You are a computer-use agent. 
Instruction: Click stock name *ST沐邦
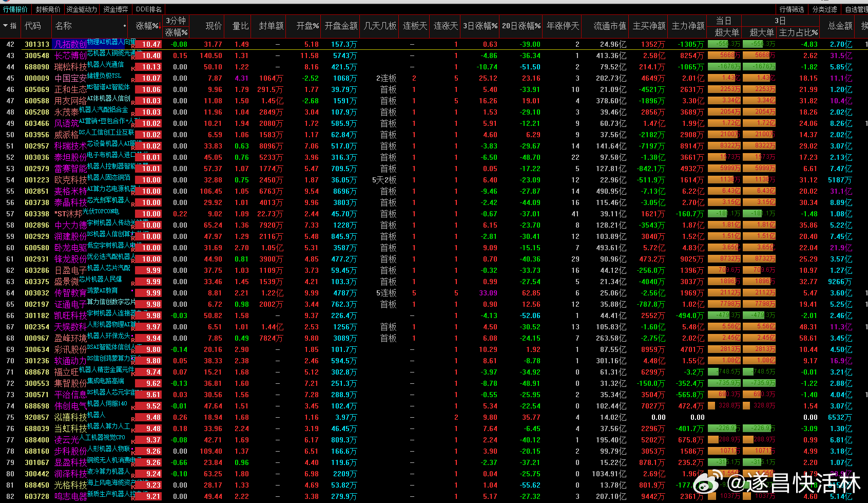(68, 214)
